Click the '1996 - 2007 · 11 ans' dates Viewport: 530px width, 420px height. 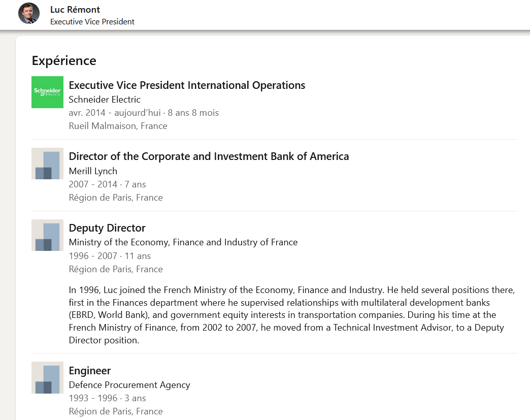[110, 256]
